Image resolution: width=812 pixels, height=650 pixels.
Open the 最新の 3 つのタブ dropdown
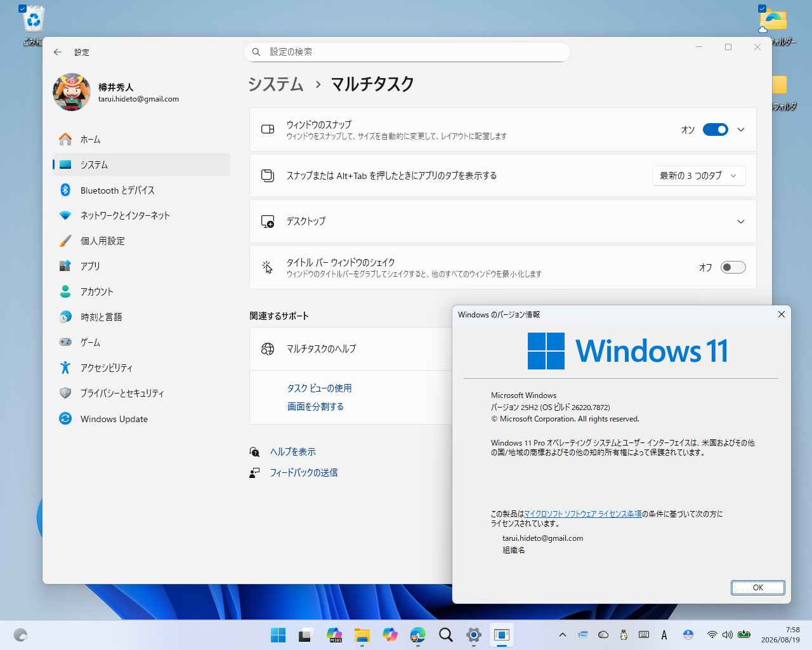point(698,176)
